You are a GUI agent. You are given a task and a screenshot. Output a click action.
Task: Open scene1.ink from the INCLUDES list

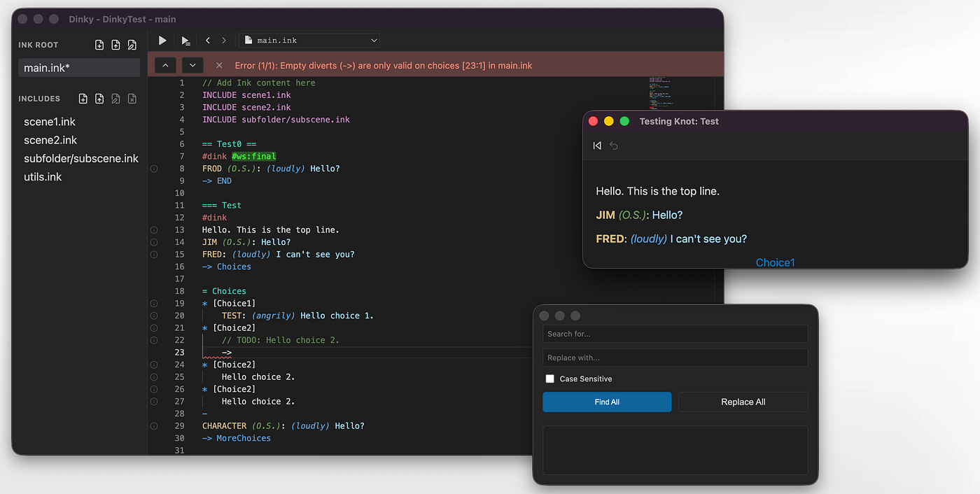click(x=50, y=122)
